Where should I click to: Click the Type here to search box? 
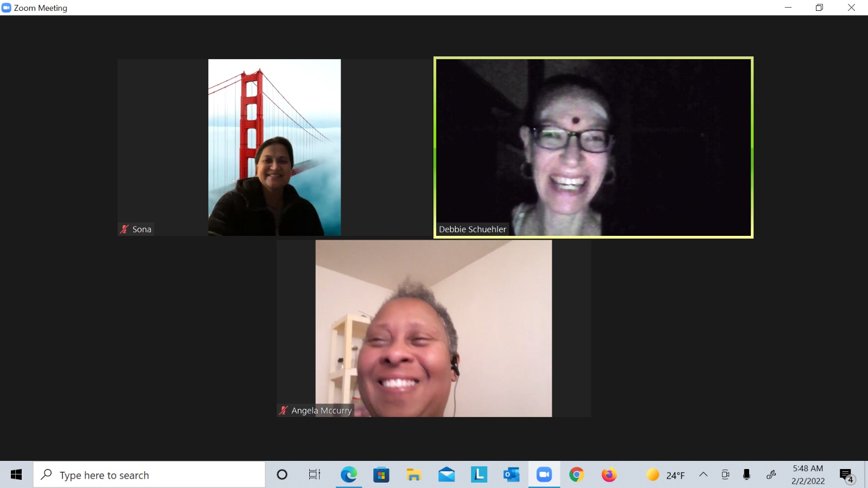point(149,475)
